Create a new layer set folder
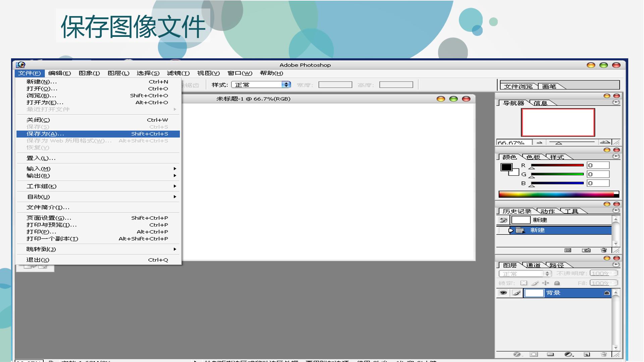This screenshot has width=644, height=362. tap(550, 354)
